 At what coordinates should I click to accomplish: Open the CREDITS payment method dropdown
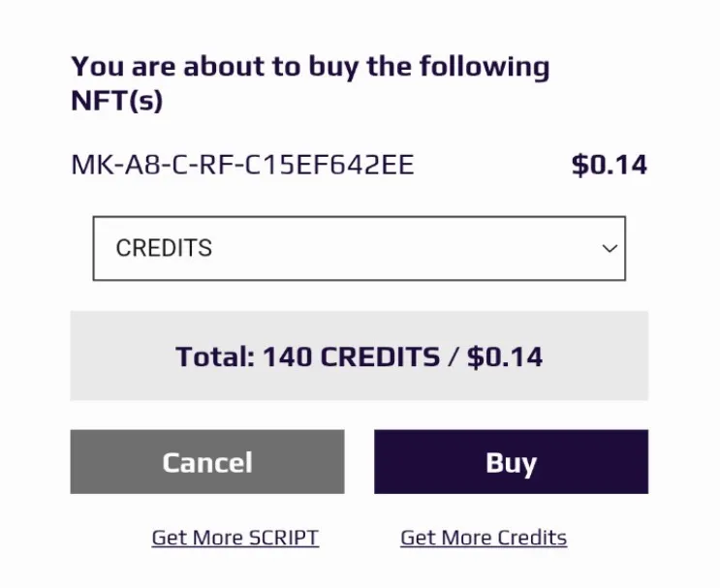(360, 248)
